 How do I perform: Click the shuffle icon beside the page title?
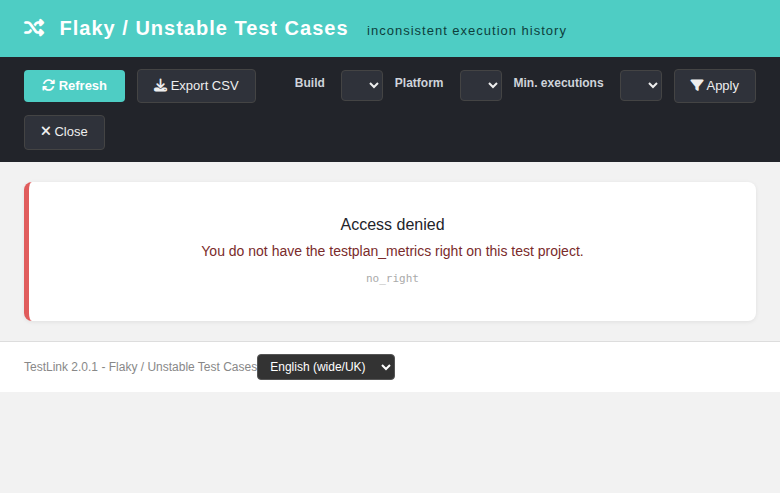point(34,28)
